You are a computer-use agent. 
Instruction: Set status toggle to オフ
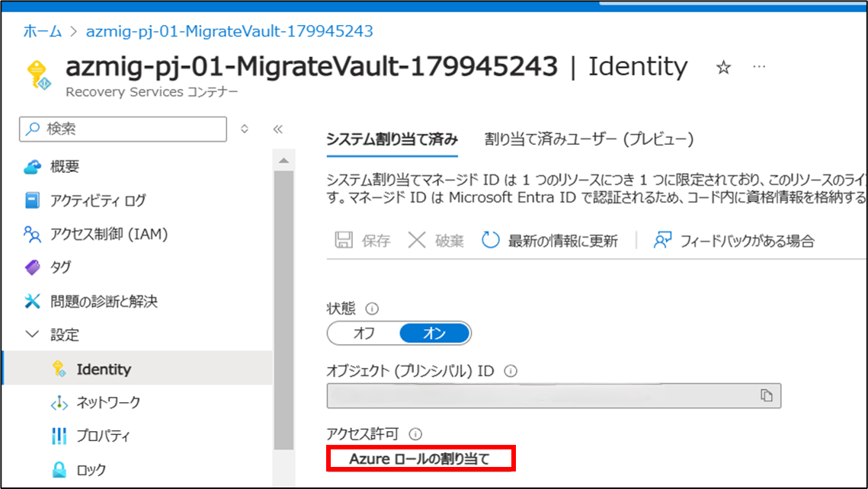364,334
